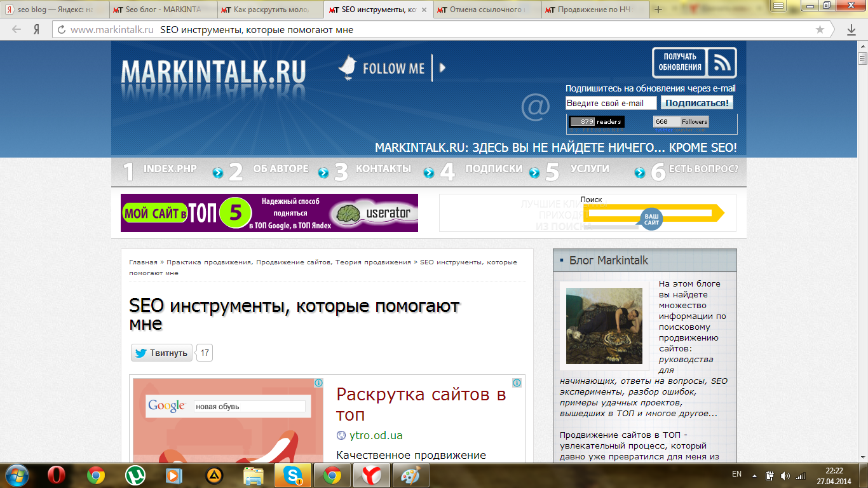Go to 'КОНТАКТЫ' navigation item
This screenshot has width=868, height=488.
(x=383, y=169)
